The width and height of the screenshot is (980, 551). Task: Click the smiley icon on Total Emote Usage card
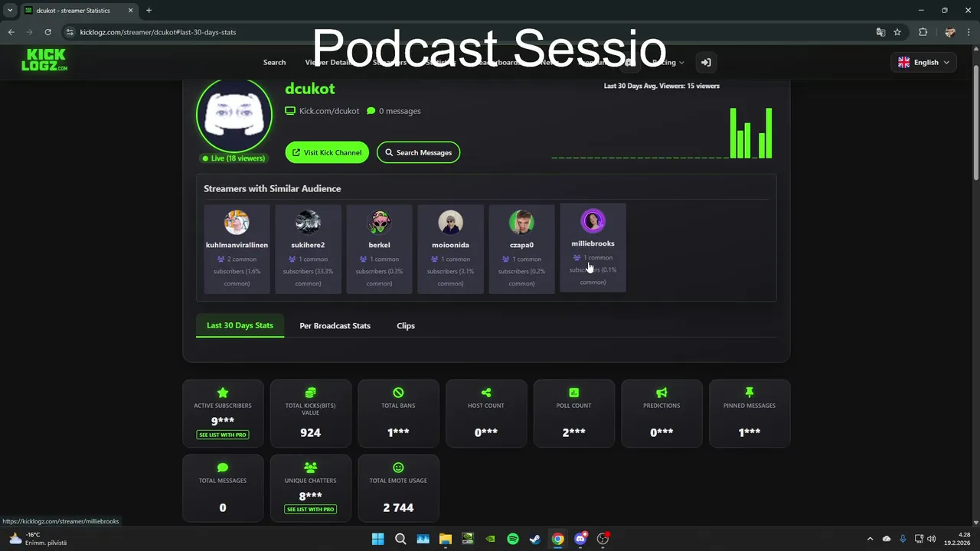click(398, 468)
